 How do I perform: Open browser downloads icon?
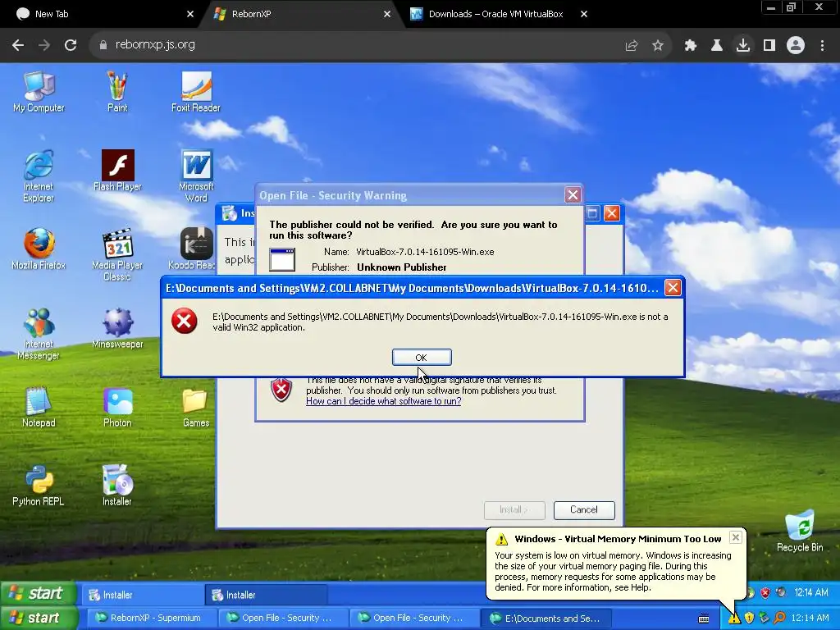click(x=743, y=46)
